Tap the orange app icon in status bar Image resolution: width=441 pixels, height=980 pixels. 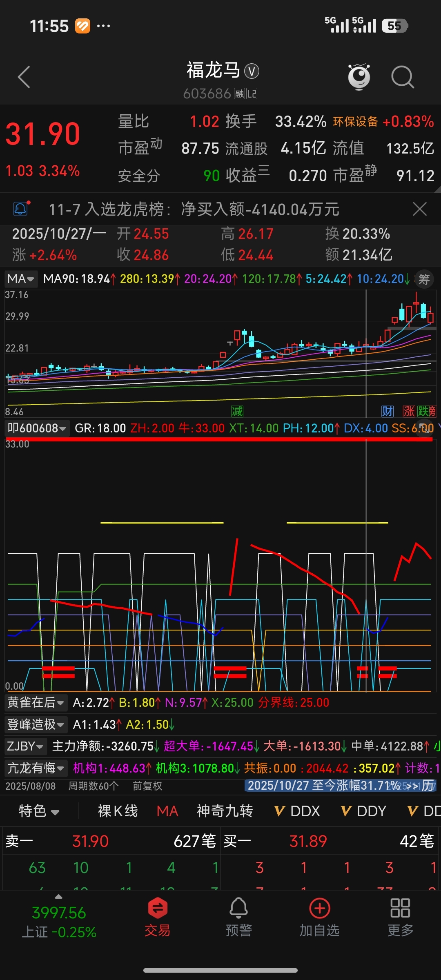tap(82, 26)
